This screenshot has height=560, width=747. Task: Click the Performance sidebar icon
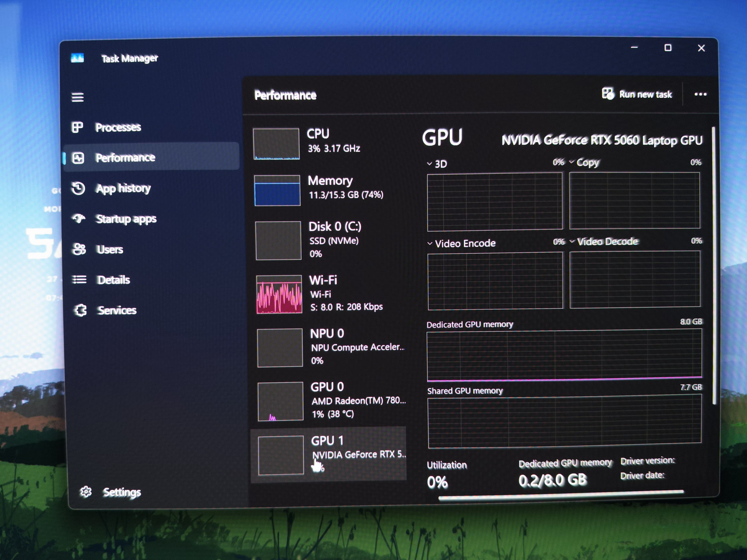78,158
